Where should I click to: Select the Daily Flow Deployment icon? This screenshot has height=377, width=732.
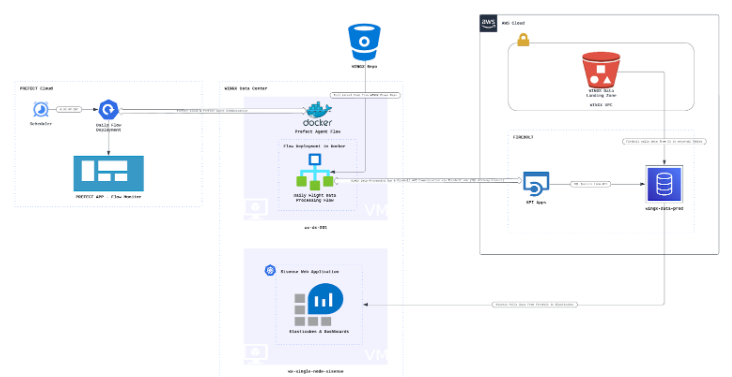click(109, 110)
